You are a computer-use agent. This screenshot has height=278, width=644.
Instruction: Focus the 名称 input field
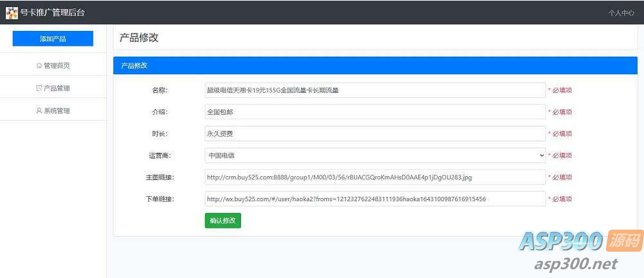coord(375,90)
